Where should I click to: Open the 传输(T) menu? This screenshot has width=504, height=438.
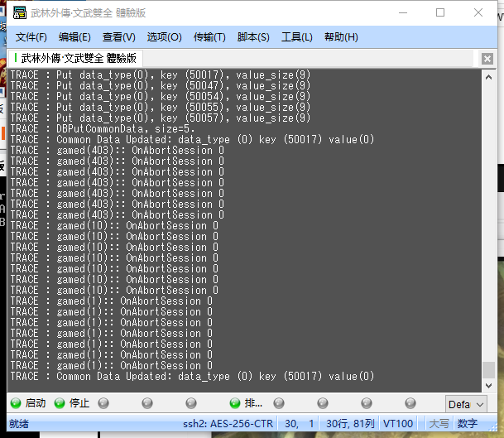[x=209, y=37]
